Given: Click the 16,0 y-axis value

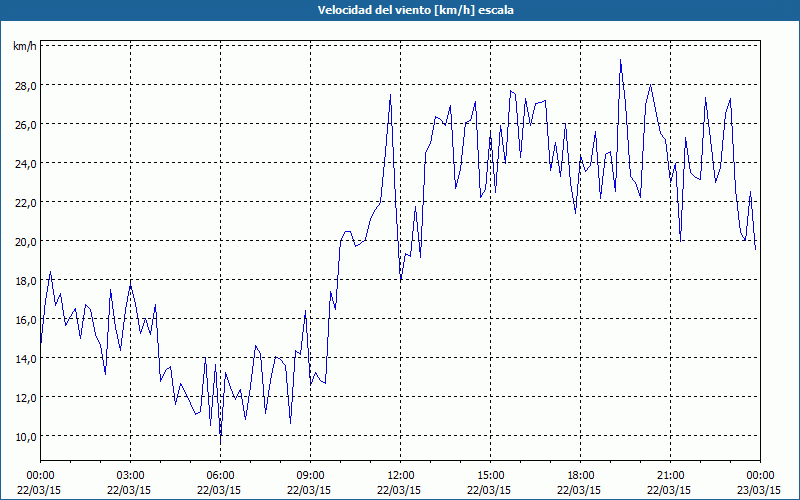Looking at the screenshot, I should [25, 319].
